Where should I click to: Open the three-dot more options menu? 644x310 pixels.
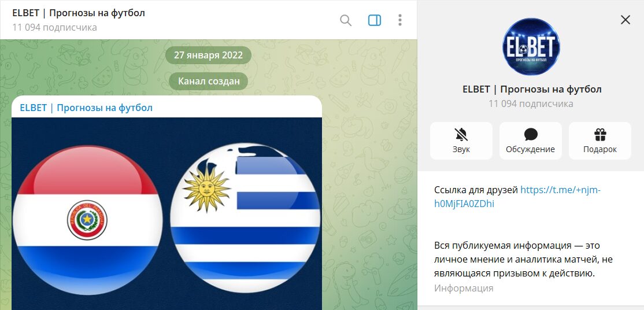400,20
